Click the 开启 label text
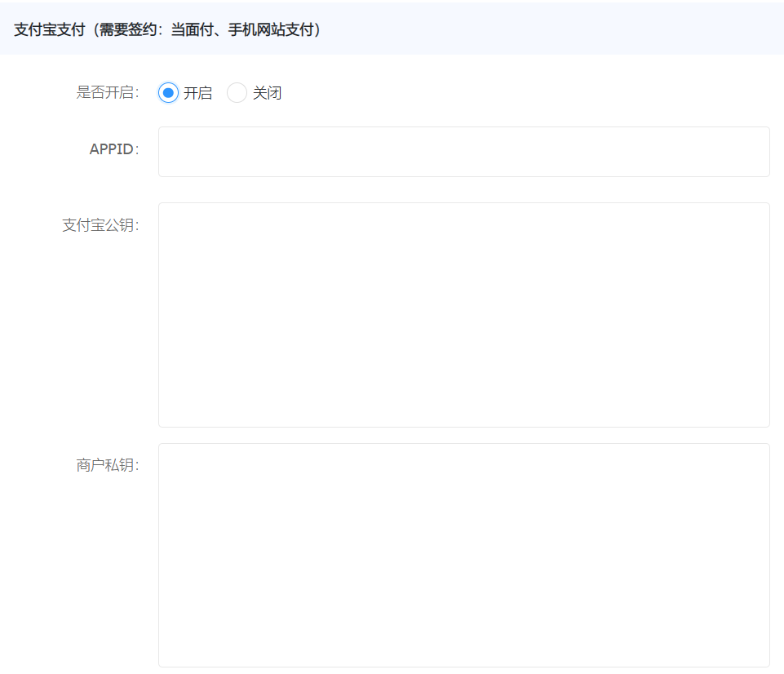The height and width of the screenshot is (674, 784). pos(197,93)
